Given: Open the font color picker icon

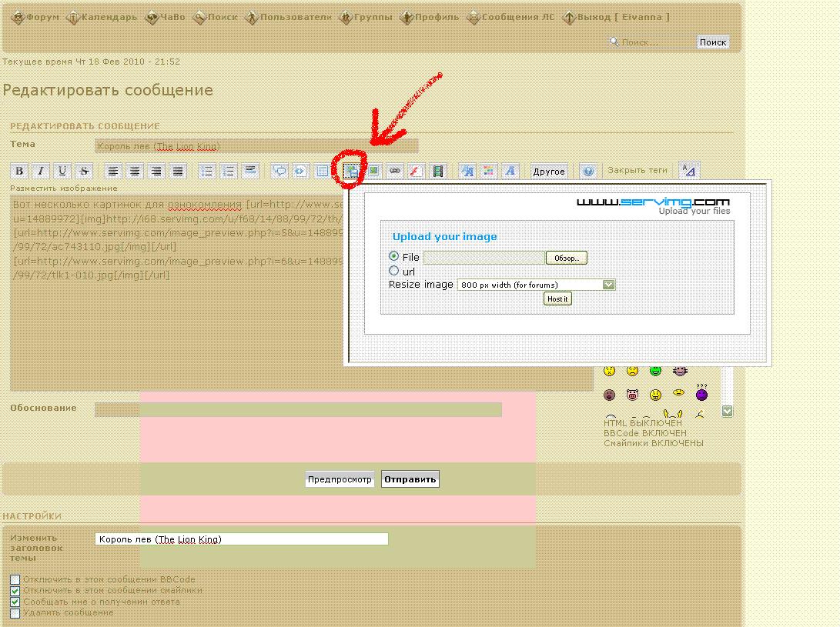Looking at the screenshot, I should [x=489, y=172].
